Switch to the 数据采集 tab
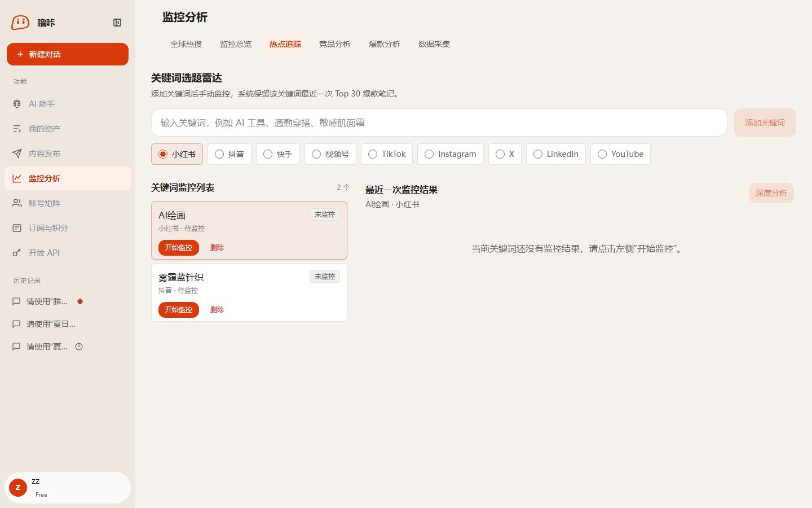This screenshot has height=508, width=812. pyautogui.click(x=434, y=44)
